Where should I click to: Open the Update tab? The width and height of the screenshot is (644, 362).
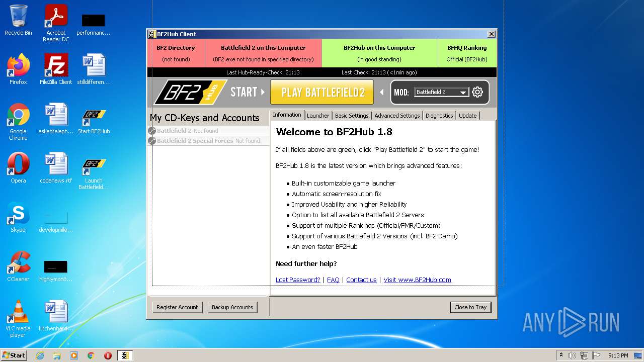(467, 116)
